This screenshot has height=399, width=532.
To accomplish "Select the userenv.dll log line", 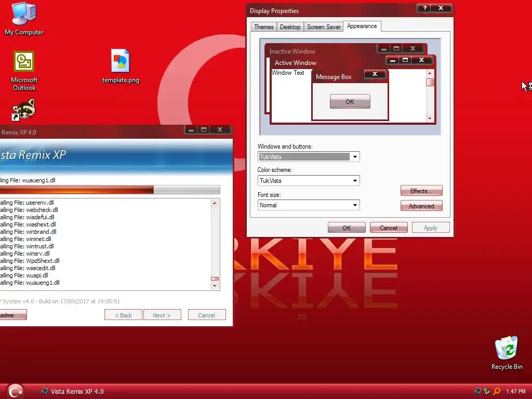I will click(27, 203).
